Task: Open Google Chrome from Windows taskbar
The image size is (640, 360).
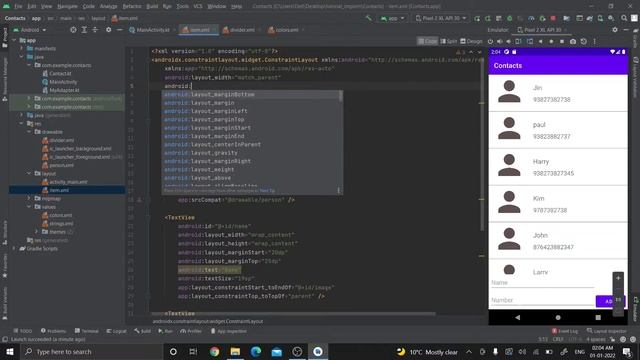Action: 214,351
